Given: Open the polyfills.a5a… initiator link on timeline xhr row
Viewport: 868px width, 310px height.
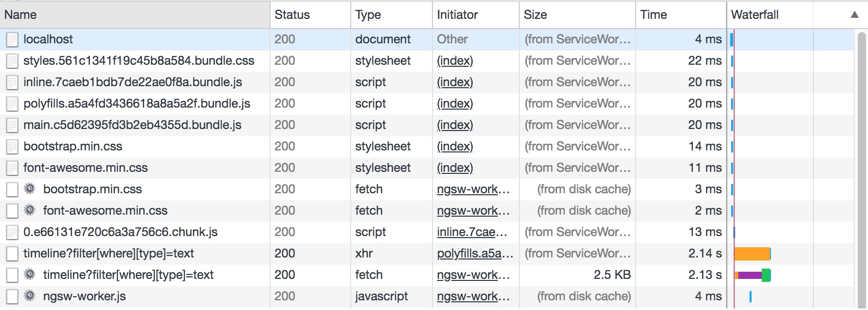Looking at the screenshot, I should [x=475, y=253].
